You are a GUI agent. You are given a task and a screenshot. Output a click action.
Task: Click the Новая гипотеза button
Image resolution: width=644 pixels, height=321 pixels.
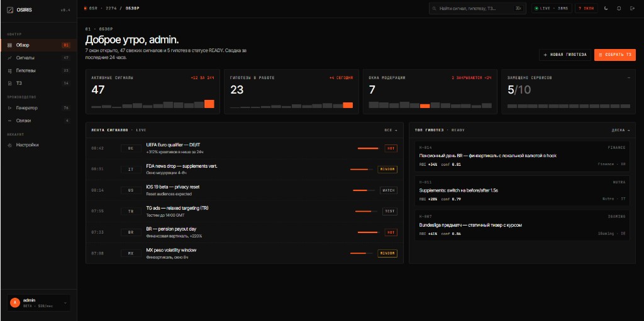tap(565, 55)
